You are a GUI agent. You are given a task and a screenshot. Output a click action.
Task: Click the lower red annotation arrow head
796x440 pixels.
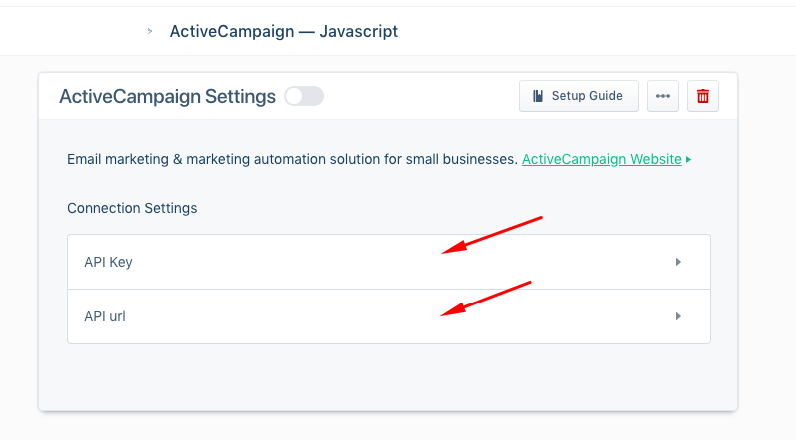coord(447,313)
